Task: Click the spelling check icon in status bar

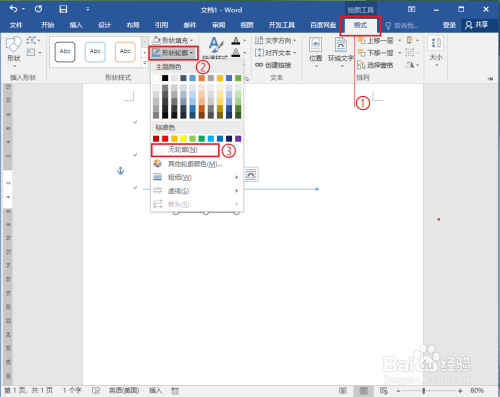Action: point(96,390)
